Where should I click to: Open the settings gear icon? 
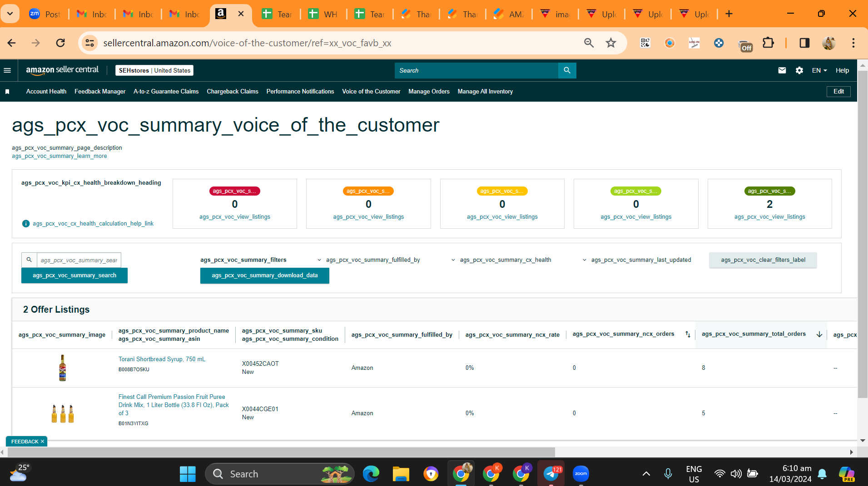tap(799, 70)
